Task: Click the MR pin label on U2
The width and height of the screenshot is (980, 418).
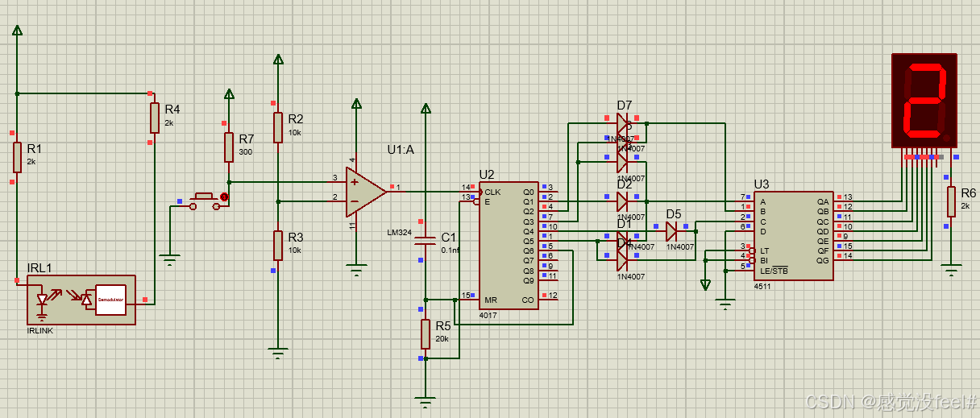Action: [491, 300]
